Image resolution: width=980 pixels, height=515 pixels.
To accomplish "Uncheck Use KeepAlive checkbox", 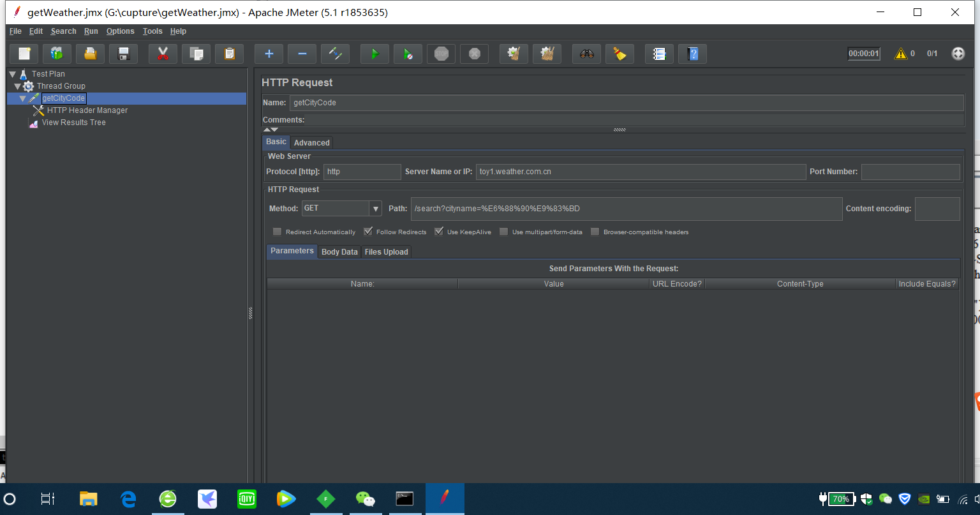I will (x=439, y=232).
